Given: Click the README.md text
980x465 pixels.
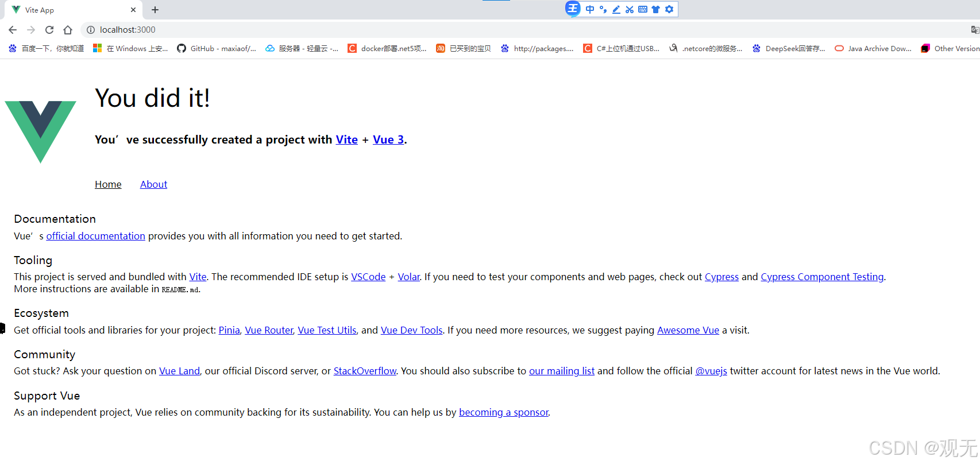Looking at the screenshot, I should point(180,289).
